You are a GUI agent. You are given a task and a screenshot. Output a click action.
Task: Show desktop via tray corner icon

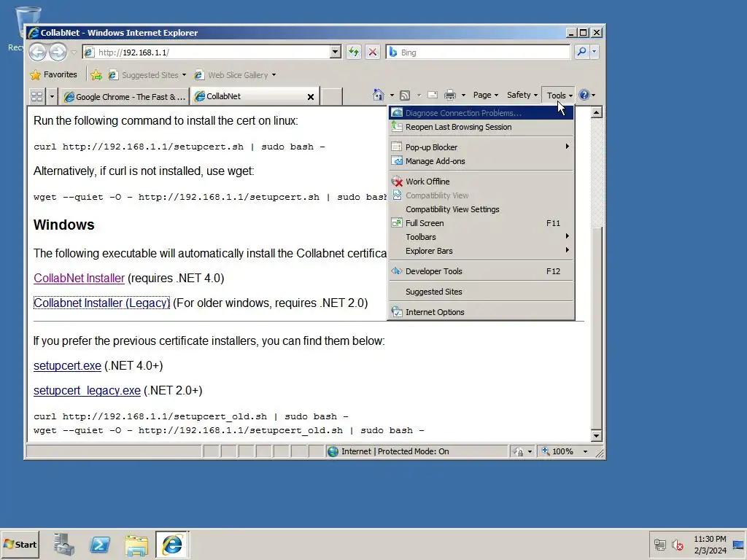tap(738, 544)
